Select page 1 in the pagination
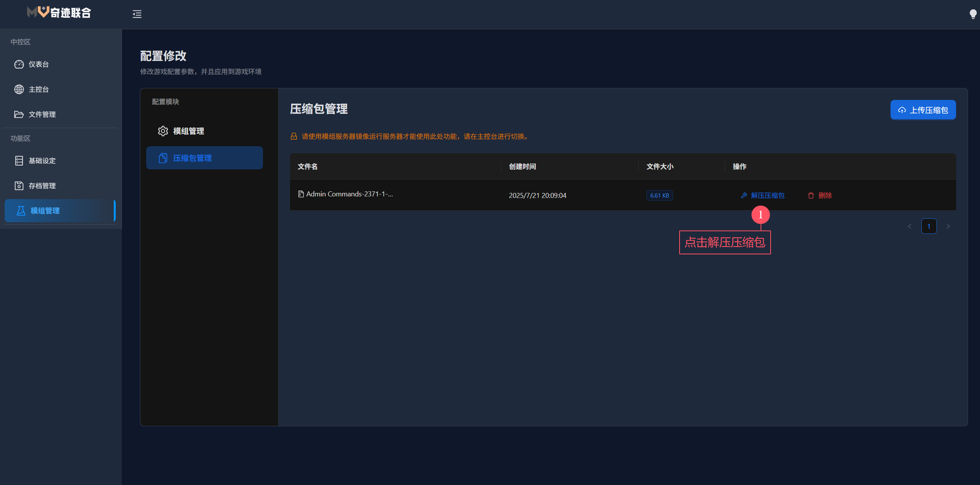Viewport: 980px width, 485px height. [929, 226]
